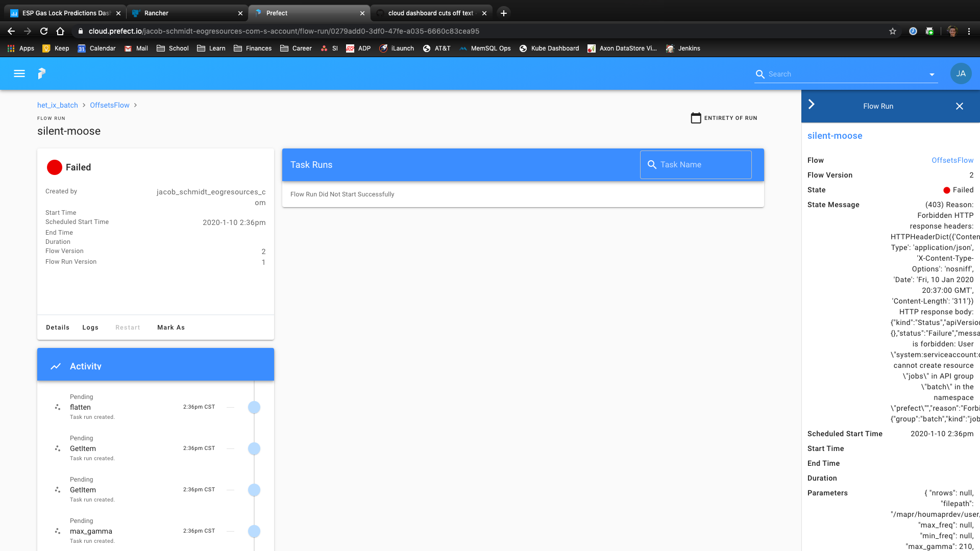Open the Keep bookmark
980x551 pixels.
coord(56,48)
